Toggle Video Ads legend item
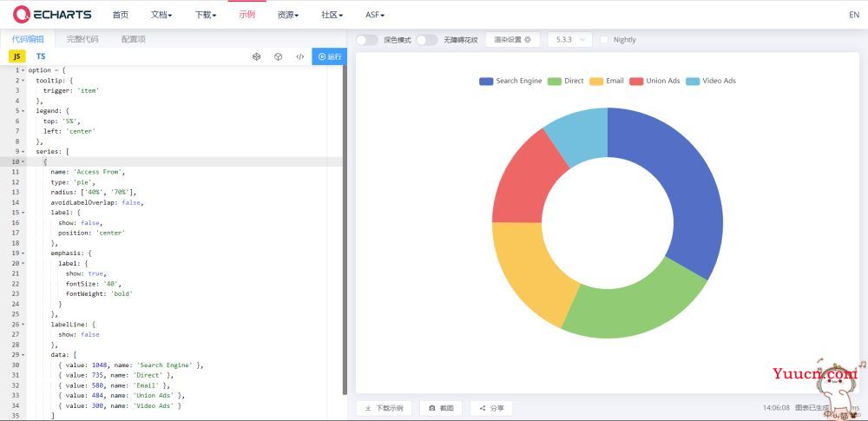The image size is (868, 421). 711,81
